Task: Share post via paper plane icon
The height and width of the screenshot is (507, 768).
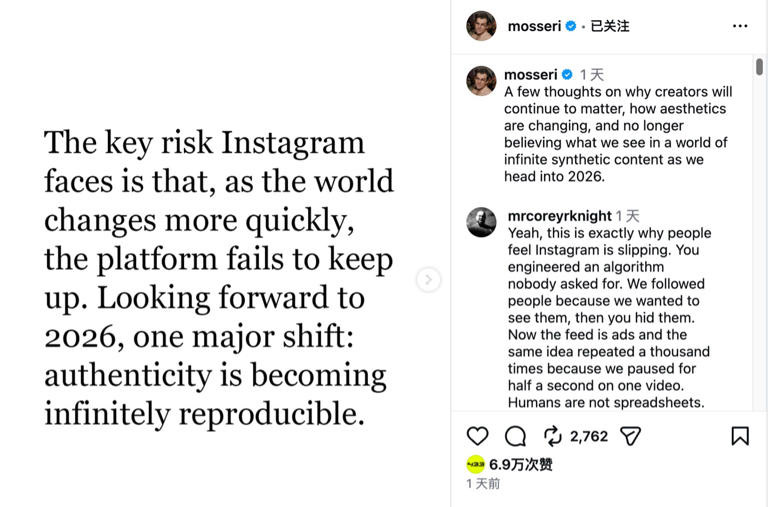Action: 630,436
